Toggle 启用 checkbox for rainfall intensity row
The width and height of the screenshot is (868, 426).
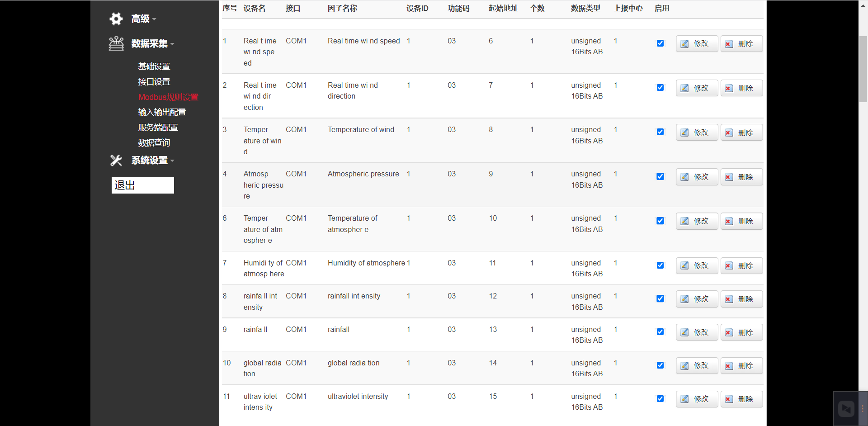pos(660,298)
